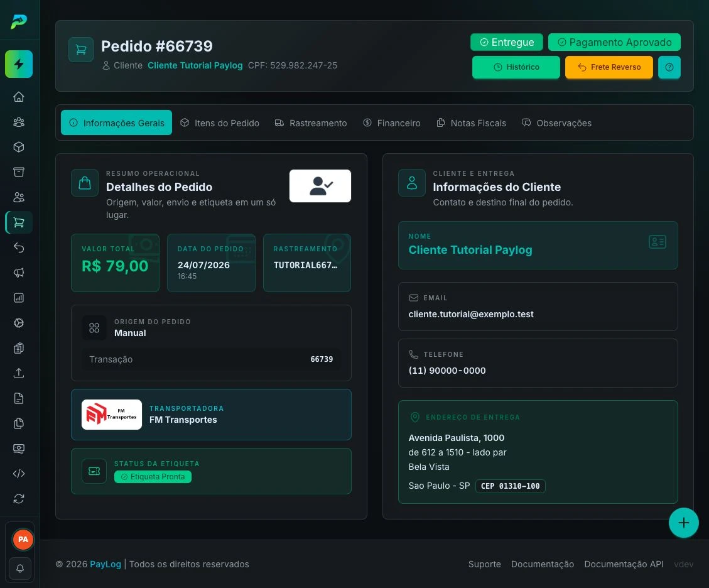709x588 pixels.
Task: Open the archive box sidebar icon
Action: 19,172
